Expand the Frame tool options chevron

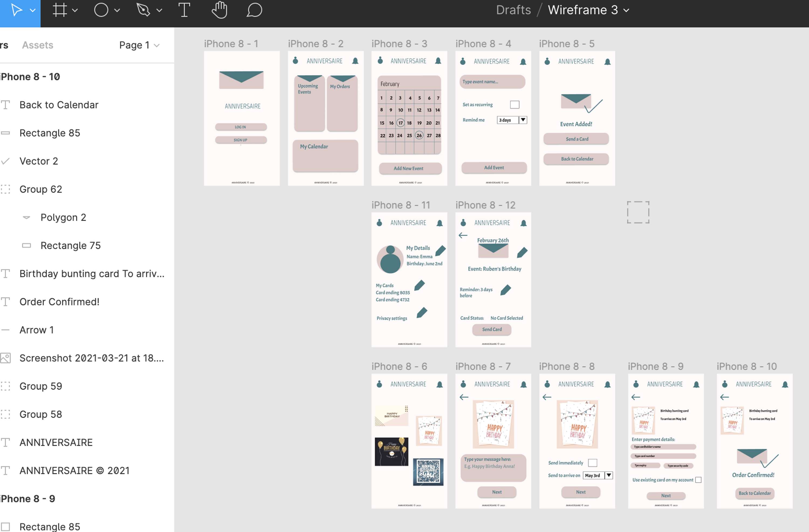pos(75,11)
